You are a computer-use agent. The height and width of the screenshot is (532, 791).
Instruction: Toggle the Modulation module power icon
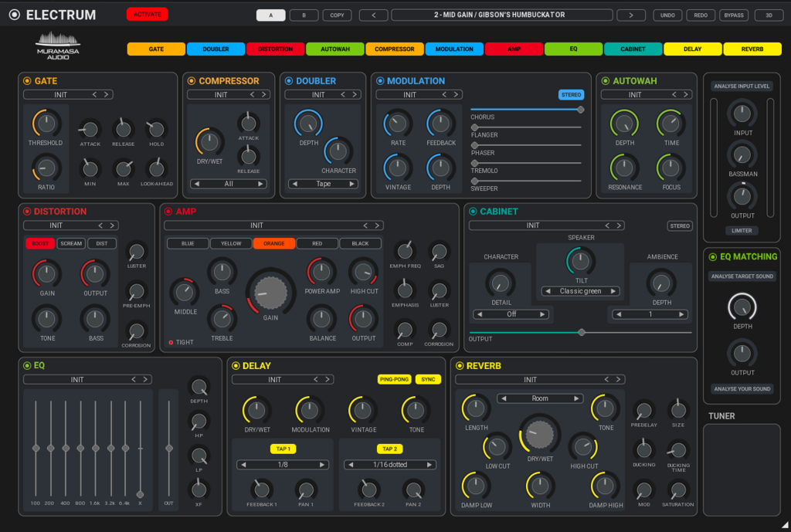click(x=380, y=80)
